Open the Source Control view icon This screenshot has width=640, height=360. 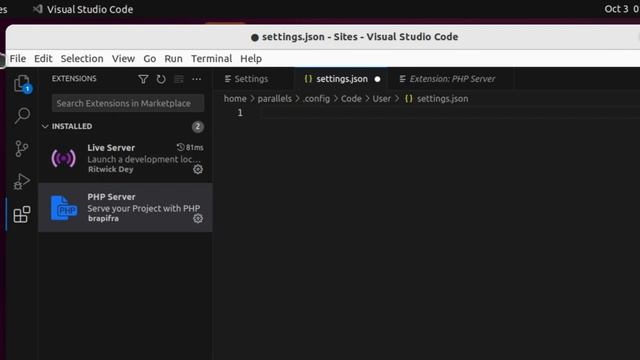coord(22,149)
